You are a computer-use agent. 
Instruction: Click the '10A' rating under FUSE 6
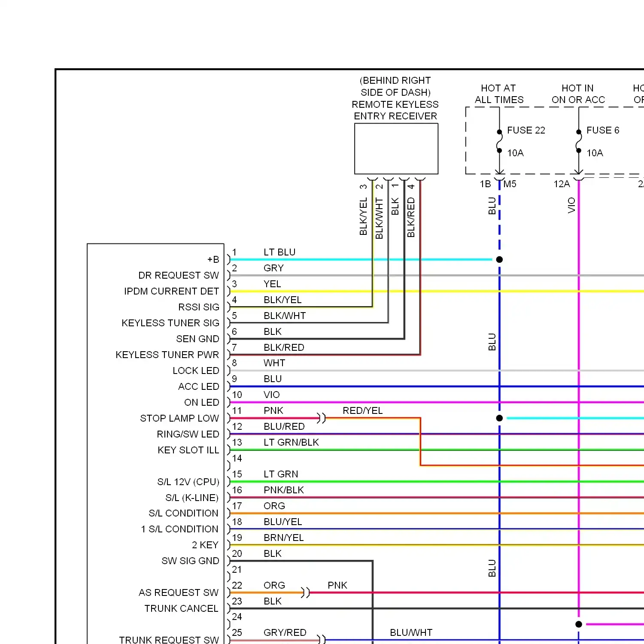coord(595,153)
